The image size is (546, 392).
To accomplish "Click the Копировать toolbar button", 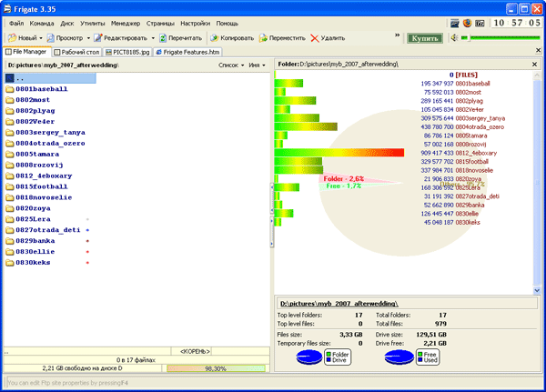I will (x=232, y=38).
